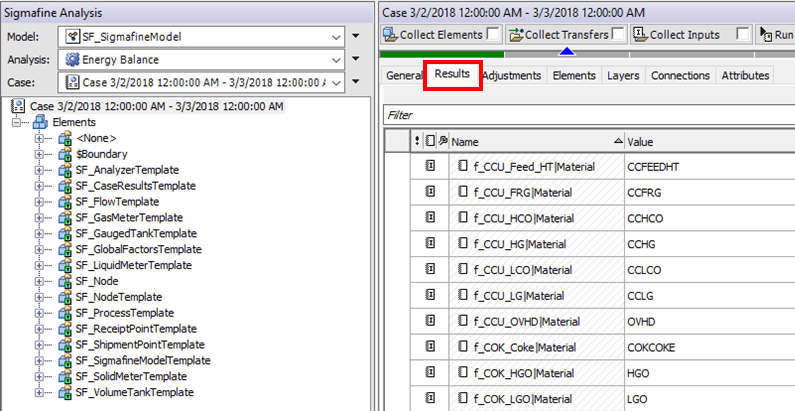795x411 pixels.
Task: Expand the $Boundary tree node
Action: click(39, 154)
